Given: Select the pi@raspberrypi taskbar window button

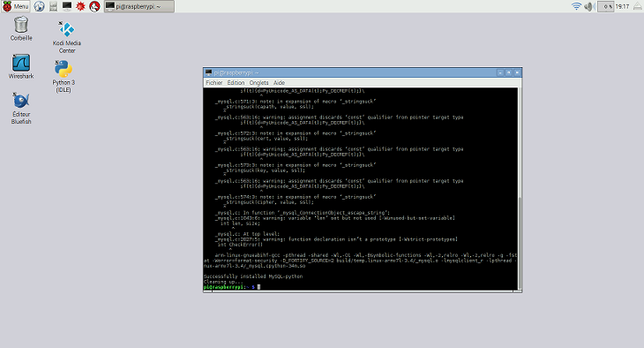Looking at the screenshot, I should pos(139,6).
